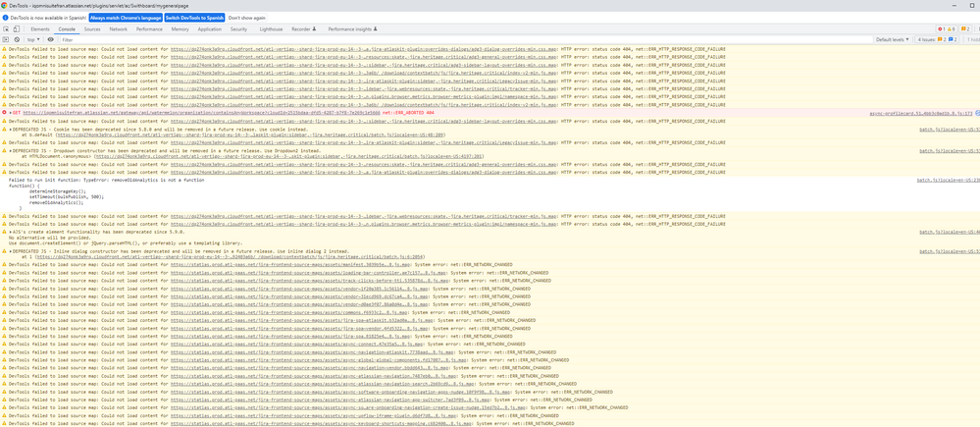Viewport: 980px width, 427px height.
Task: Open the Recorder tab
Action: point(304,29)
